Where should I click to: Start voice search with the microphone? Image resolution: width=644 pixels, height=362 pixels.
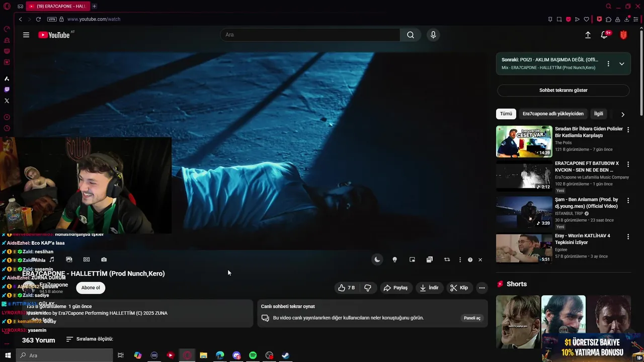click(x=433, y=35)
